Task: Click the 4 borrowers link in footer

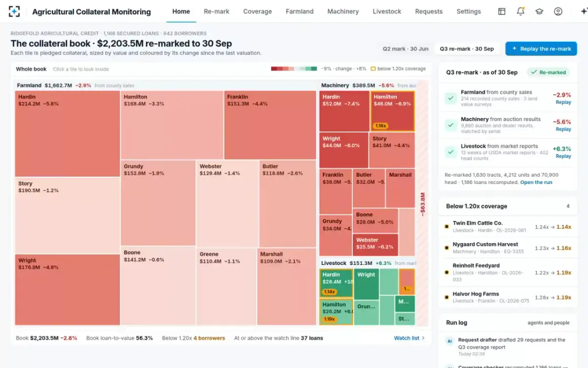Action: coord(209,338)
